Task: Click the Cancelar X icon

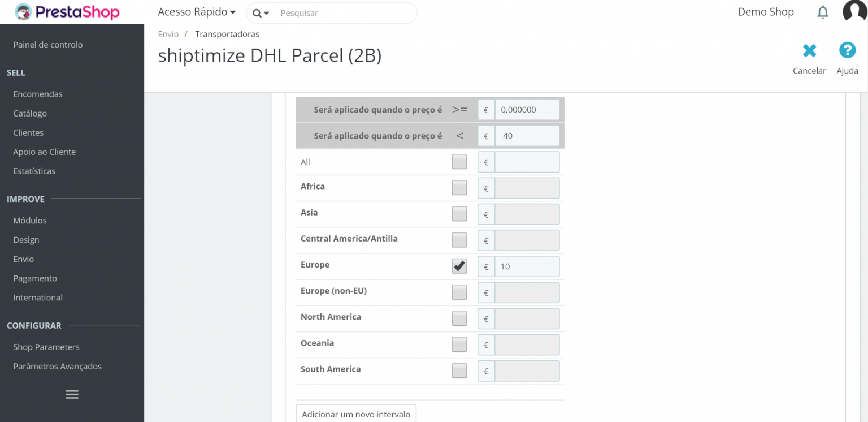Action: point(809,51)
